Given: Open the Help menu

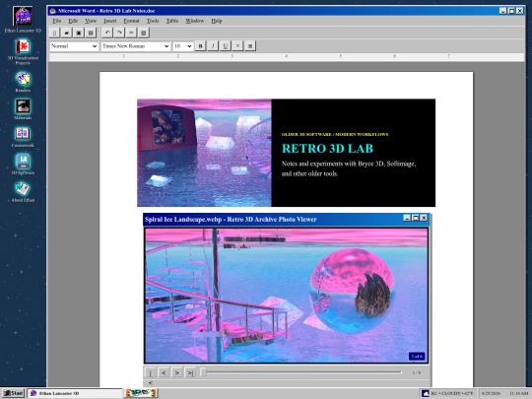Looking at the screenshot, I should (217, 21).
